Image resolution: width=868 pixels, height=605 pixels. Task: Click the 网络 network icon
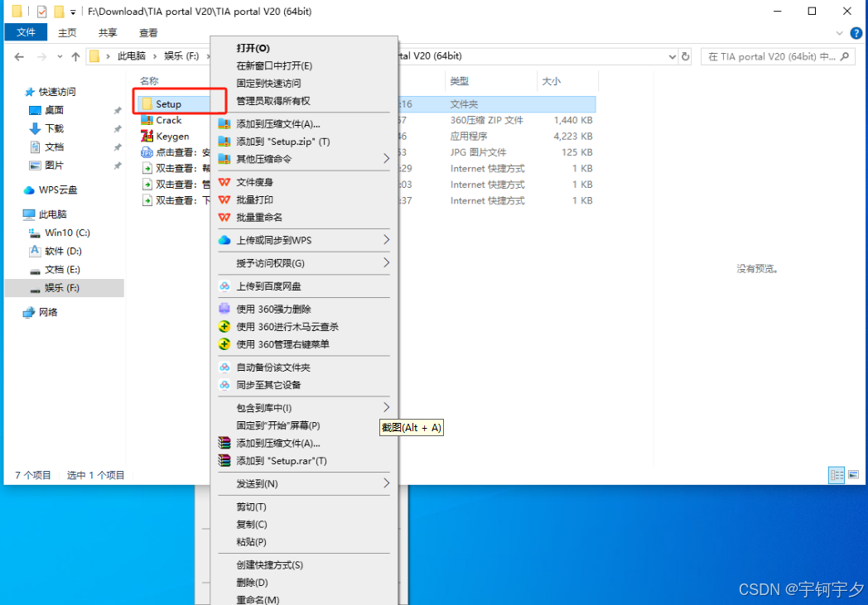coord(29,313)
